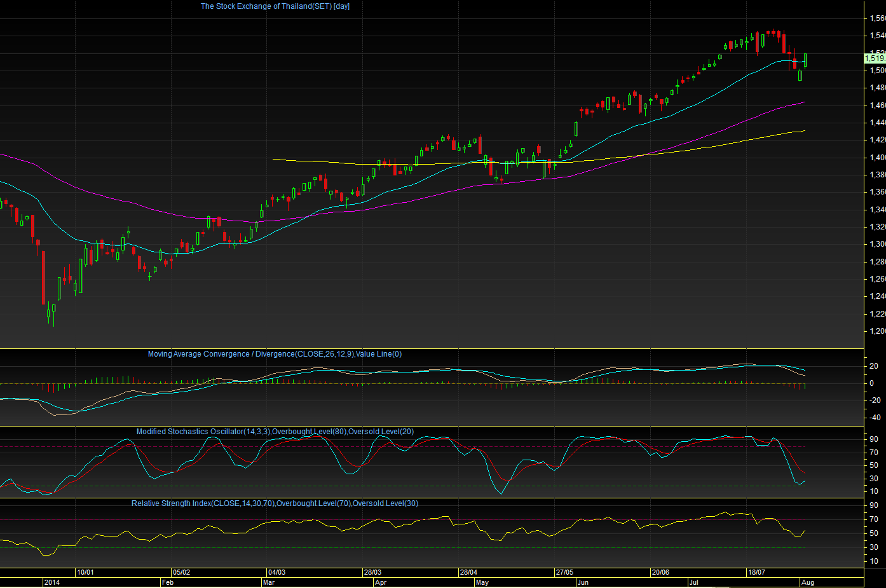Click the 70 value on the RSI scale

pos(875,519)
